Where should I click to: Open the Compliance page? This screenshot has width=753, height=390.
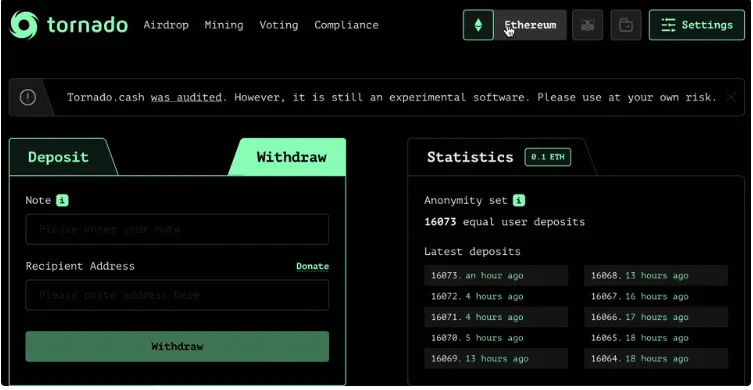point(346,25)
